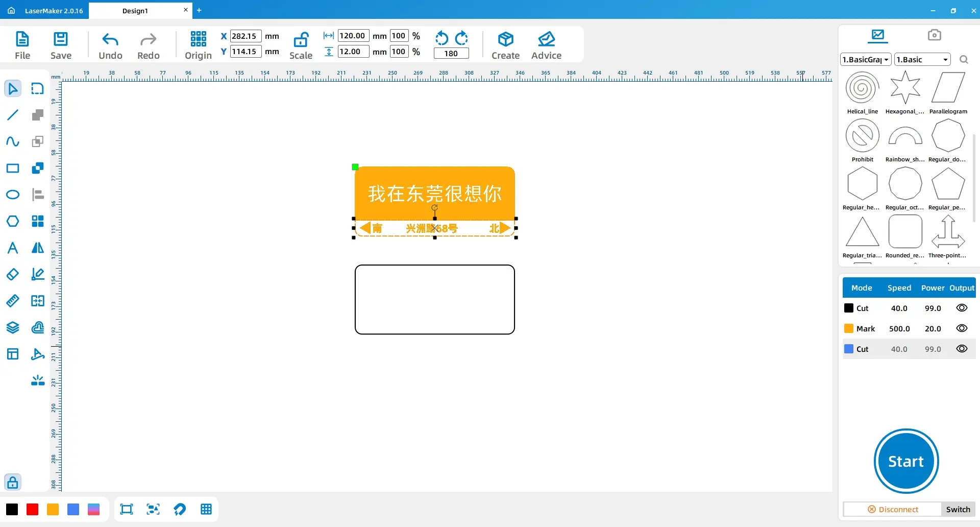Switch to the Design1 tab
The height and width of the screenshot is (527, 980).
tap(135, 11)
